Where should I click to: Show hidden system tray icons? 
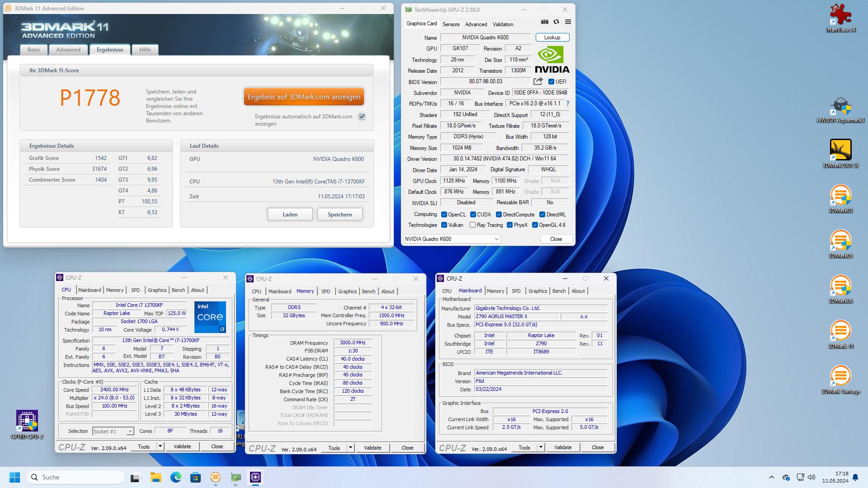[x=771, y=477]
